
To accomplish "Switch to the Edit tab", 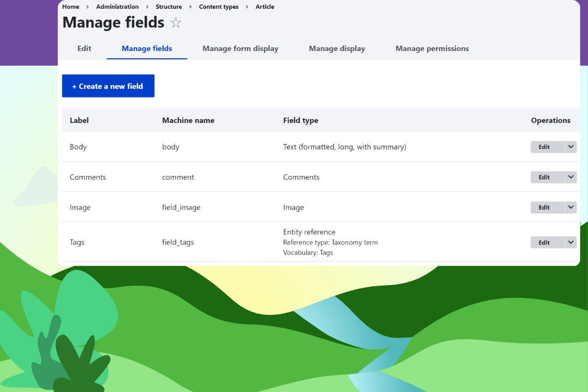I will coord(84,49).
